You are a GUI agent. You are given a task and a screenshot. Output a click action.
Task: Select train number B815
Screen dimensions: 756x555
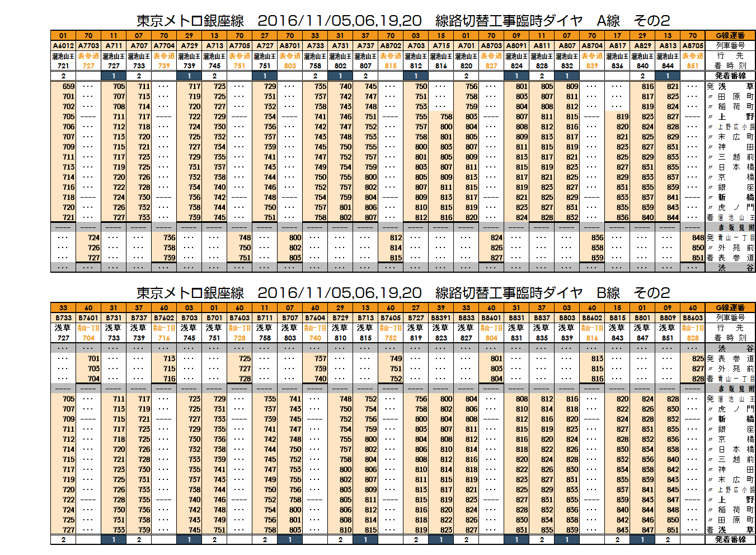[x=617, y=318]
